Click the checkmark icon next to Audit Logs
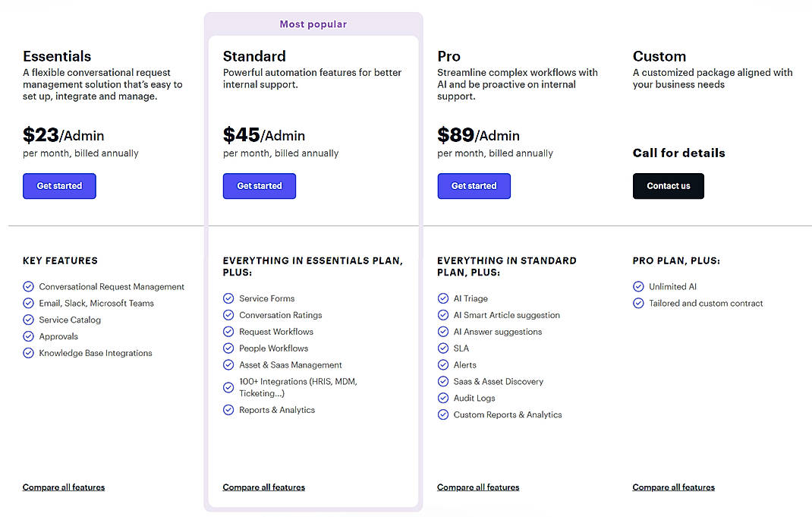The width and height of the screenshot is (812, 517). pos(443,398)
